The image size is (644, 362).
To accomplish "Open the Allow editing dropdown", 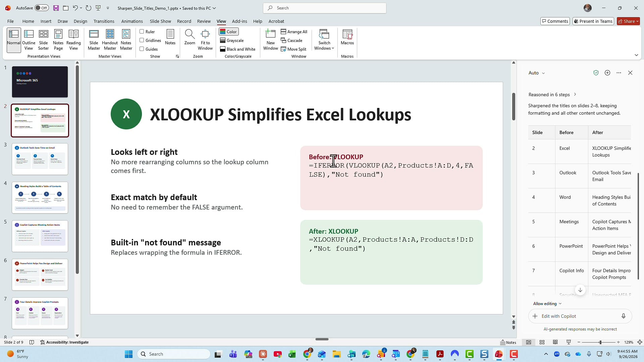I will [547, 304].
